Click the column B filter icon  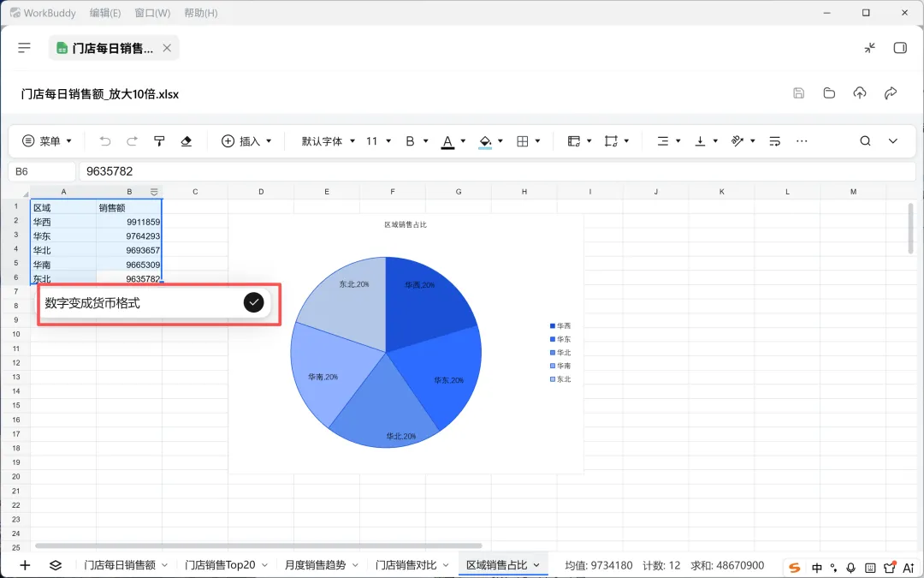click(x=154, y=192)
